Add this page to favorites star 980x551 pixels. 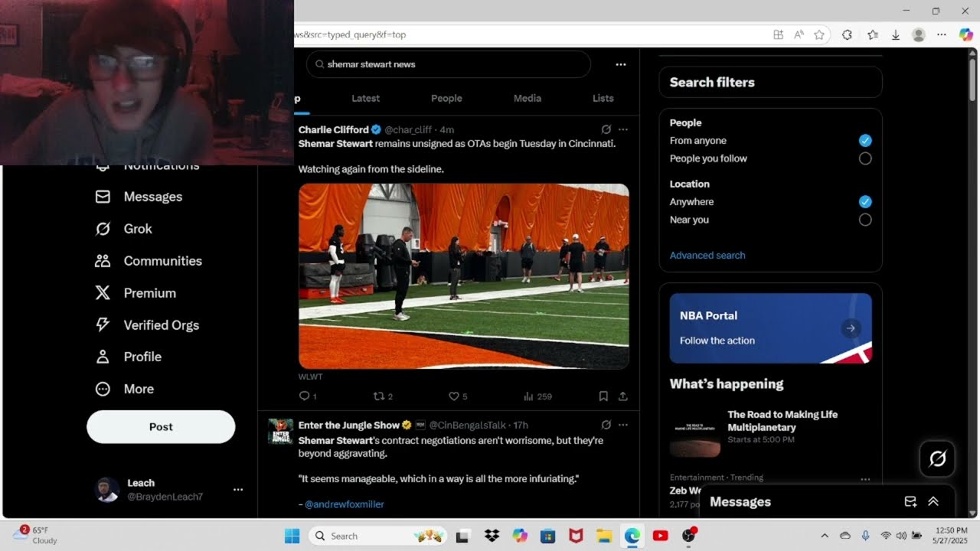(x=819, y=34)
